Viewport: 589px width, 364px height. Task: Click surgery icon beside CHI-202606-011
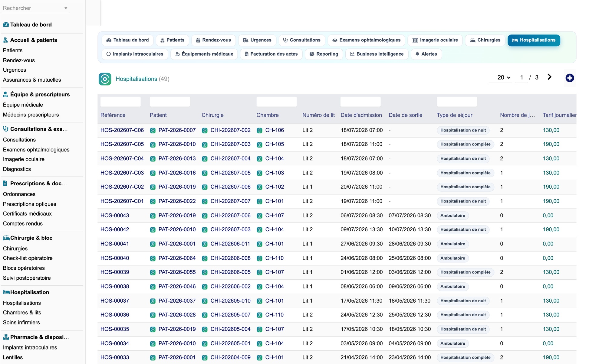(205, 244)
